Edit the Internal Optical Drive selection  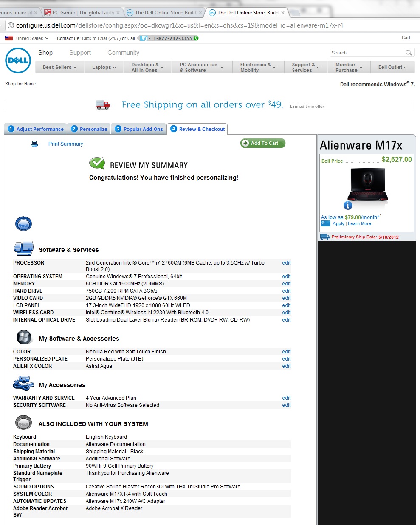pos(286,320)
